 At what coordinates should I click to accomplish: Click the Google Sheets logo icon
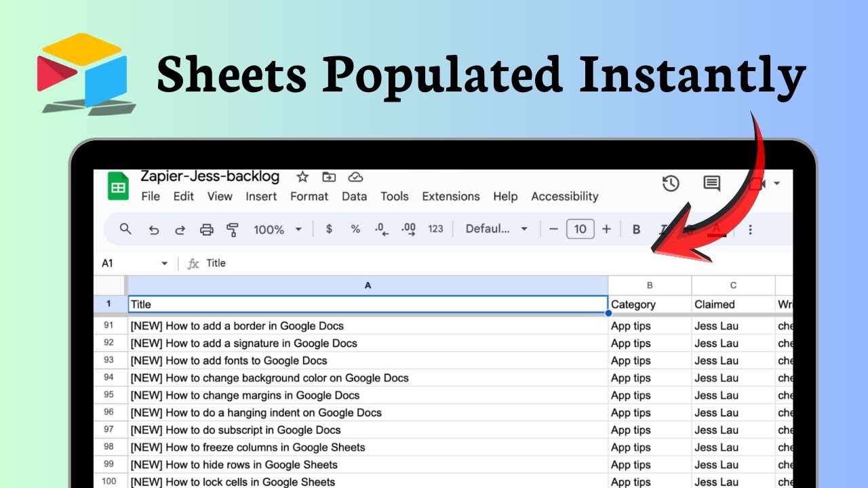[118, 186]
